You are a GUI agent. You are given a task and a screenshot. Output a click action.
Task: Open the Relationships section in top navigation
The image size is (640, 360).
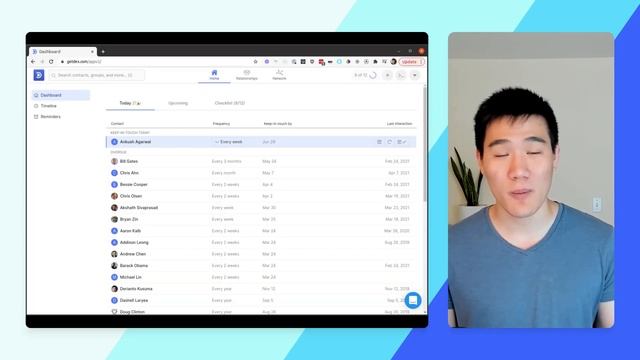(247, 75)
